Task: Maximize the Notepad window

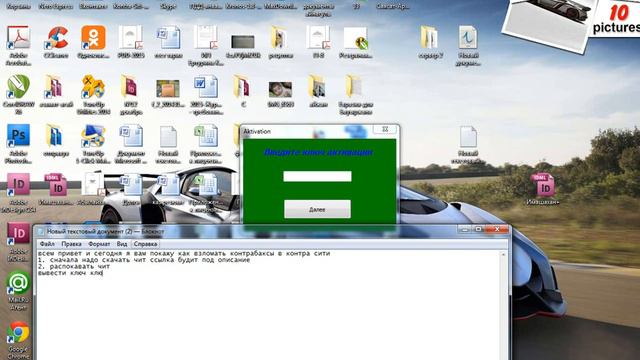Action: pyautogui.click(x=478, y=229)
